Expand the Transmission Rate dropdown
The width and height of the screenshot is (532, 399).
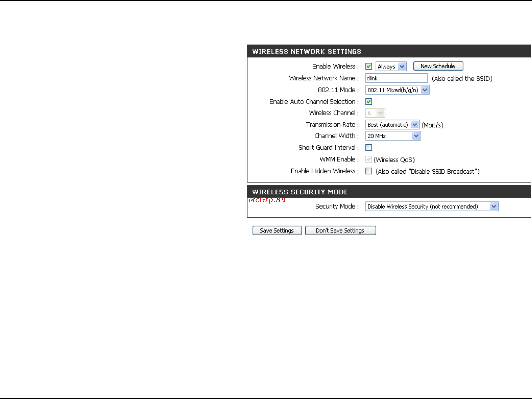pyautogui.click(x=392, y=125)
